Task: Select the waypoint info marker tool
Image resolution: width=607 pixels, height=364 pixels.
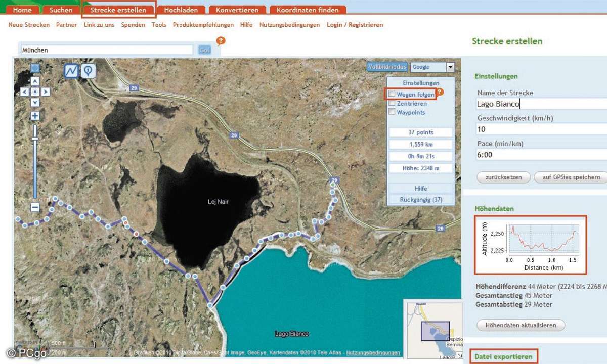Action: (89, 71)
